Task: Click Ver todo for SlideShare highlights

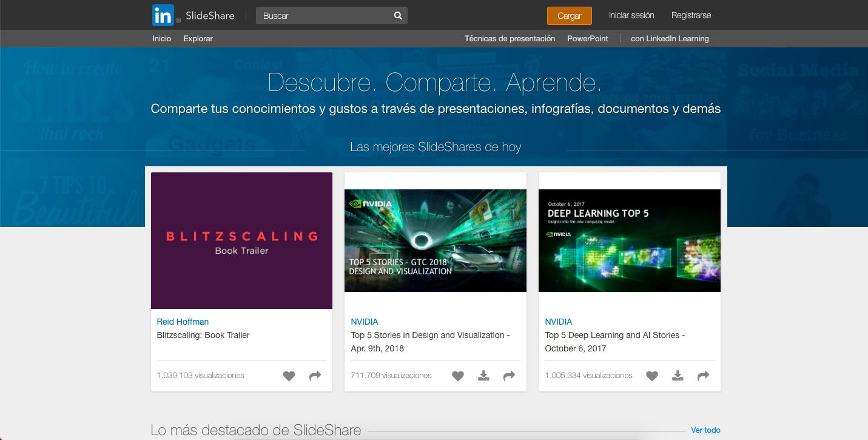Action: click(x=705, y=430)
